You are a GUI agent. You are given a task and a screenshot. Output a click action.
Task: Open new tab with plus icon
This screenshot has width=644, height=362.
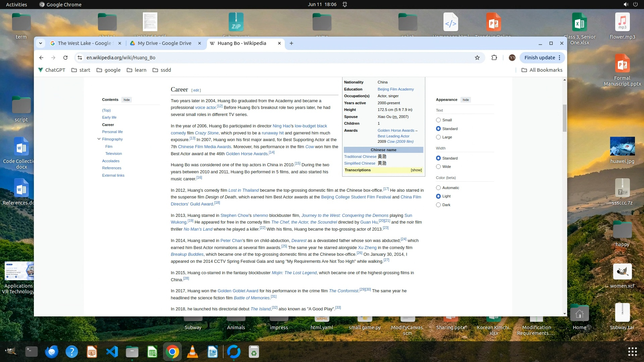[291, 43]
